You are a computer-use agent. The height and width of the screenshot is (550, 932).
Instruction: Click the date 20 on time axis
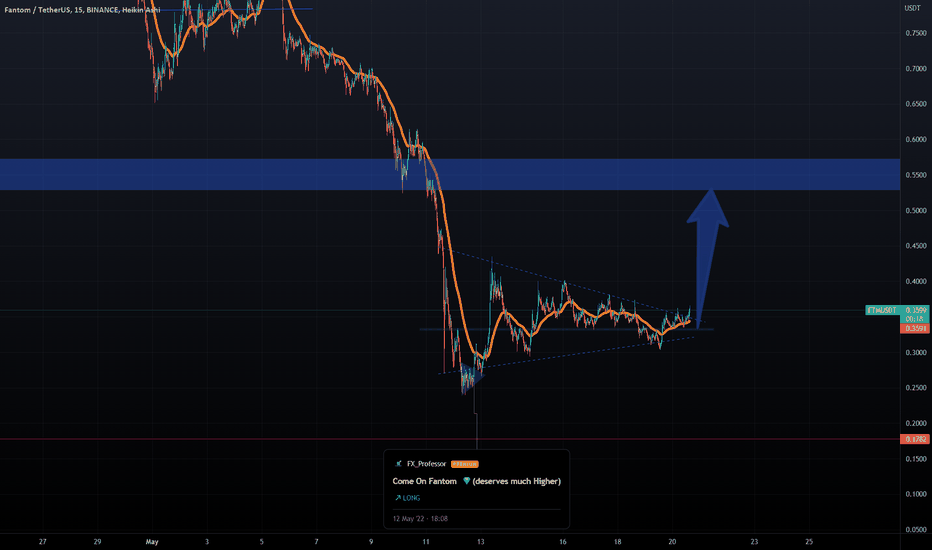672,542
